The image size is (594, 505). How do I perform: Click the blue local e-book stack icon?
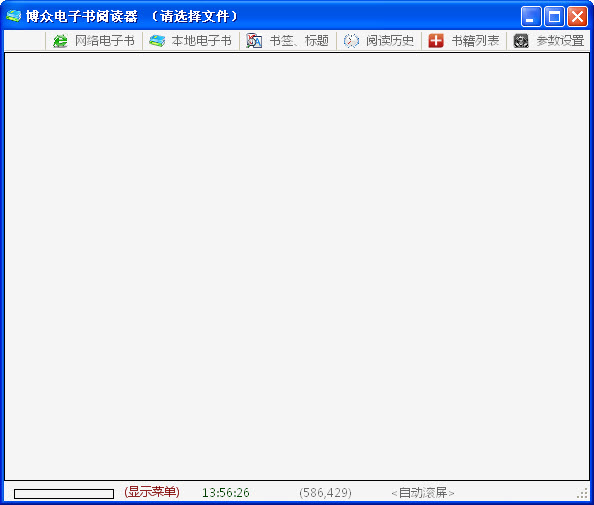point(157,41)
